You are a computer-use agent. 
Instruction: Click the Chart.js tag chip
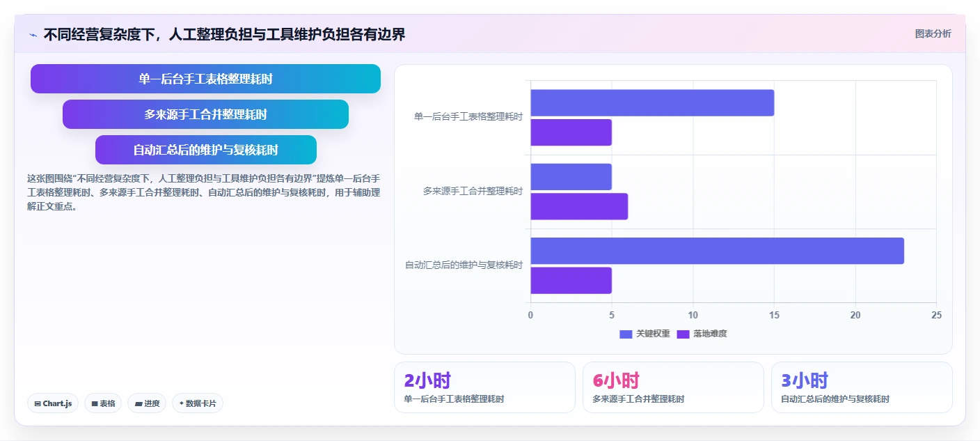pos(53,403)
